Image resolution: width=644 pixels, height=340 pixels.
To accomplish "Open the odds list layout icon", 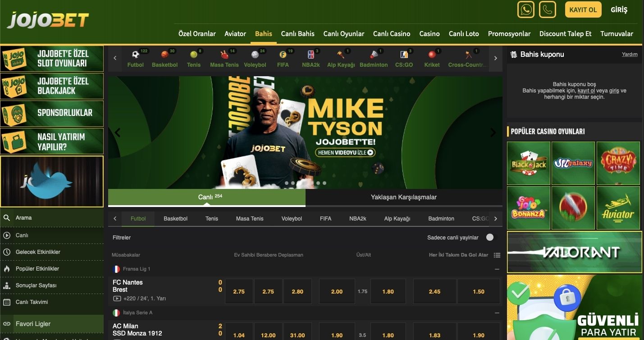I will (497, 255).
